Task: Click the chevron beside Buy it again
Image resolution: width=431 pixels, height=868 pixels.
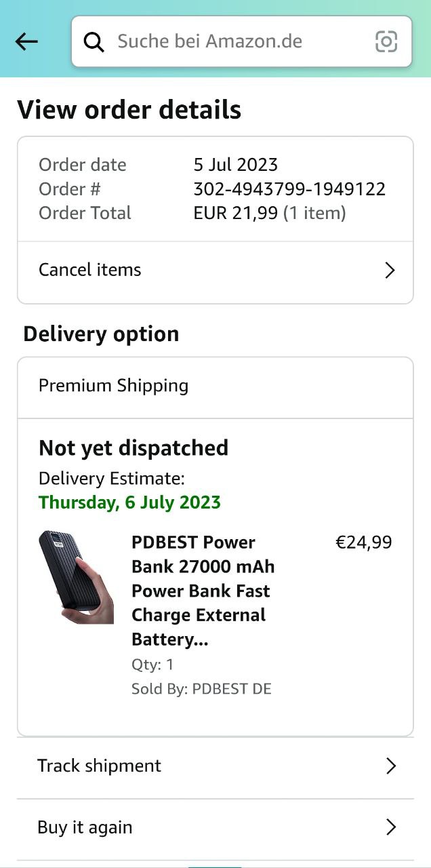Action: click(390, 827)
